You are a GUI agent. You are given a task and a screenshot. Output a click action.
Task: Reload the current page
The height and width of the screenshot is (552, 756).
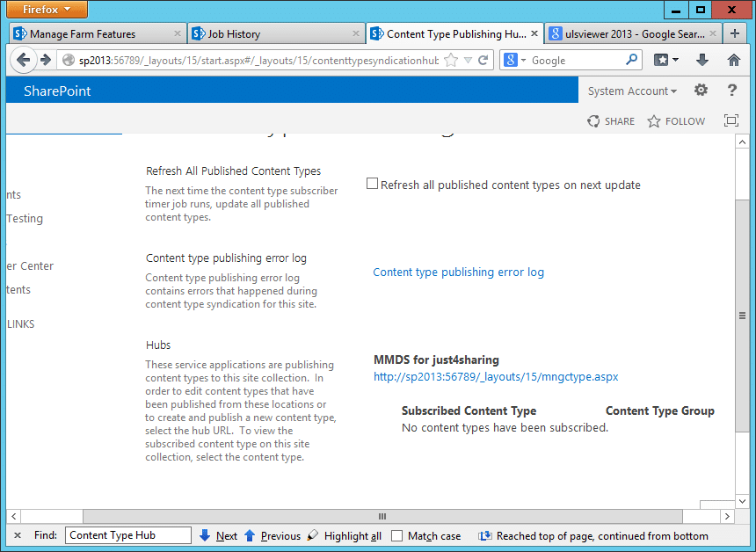[x=483, y=61]
